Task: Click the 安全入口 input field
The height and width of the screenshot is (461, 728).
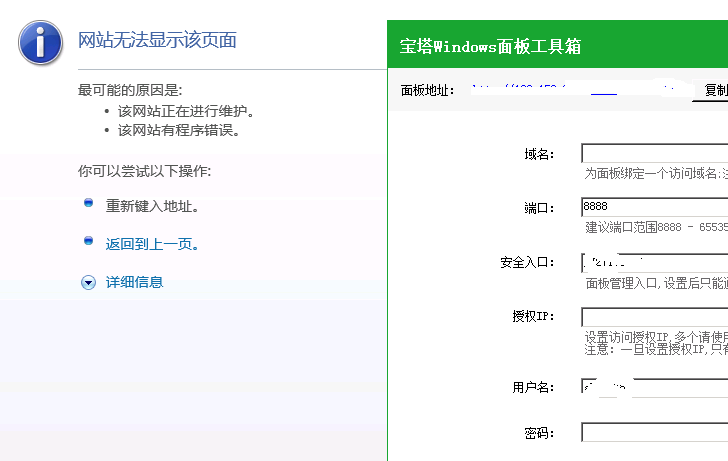Action: tap(655, 262)
